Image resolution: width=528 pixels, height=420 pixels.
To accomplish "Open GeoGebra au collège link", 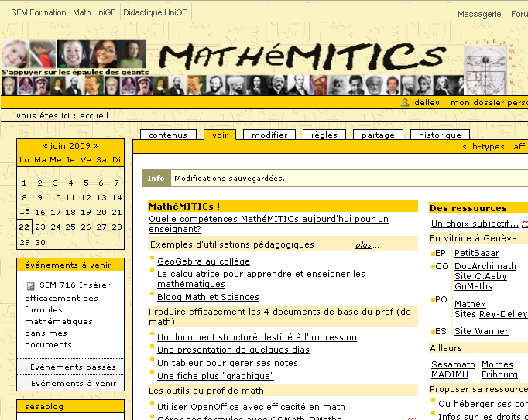I will click(x=204, y=261).
